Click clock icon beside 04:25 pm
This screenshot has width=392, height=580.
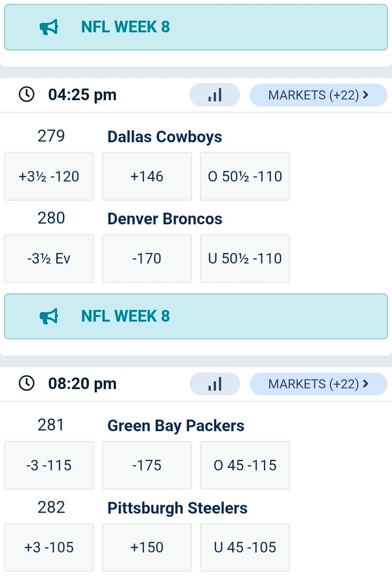[x=26, y=94]
